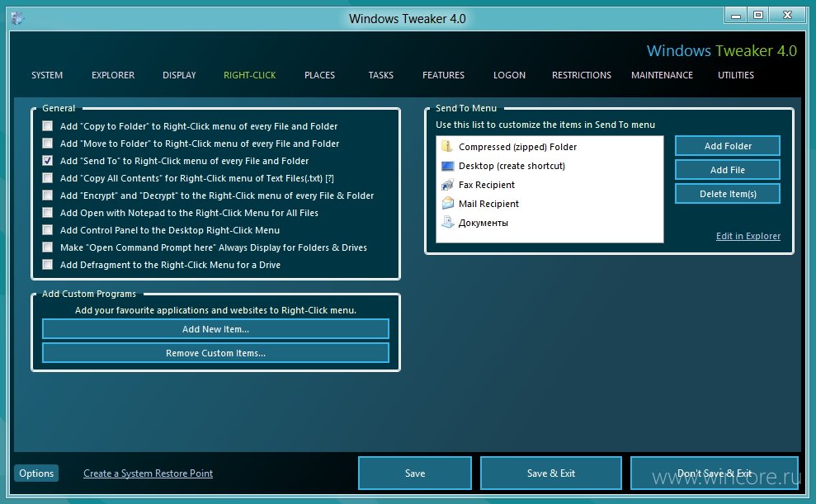Select the Mail Recipient envelope icon

click(x=447, y=204)
